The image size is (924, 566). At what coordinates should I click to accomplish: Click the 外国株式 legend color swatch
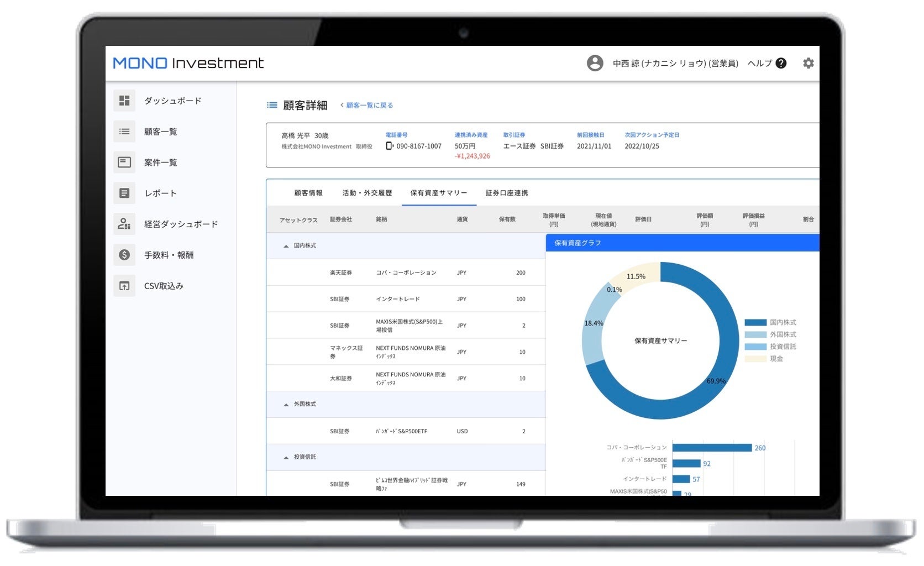[755, 334]
